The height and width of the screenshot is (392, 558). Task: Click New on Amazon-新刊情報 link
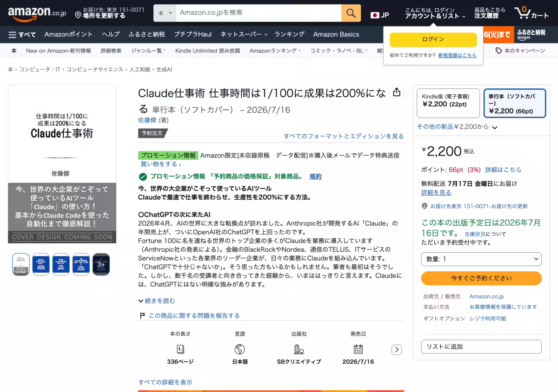tap(59, 51)
